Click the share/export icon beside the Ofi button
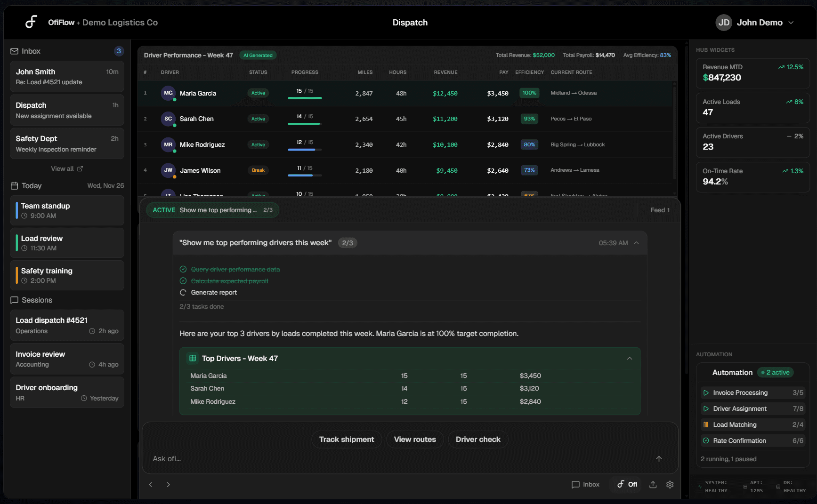Viewport: 817px width, 504px height. [x=653, y=484]
